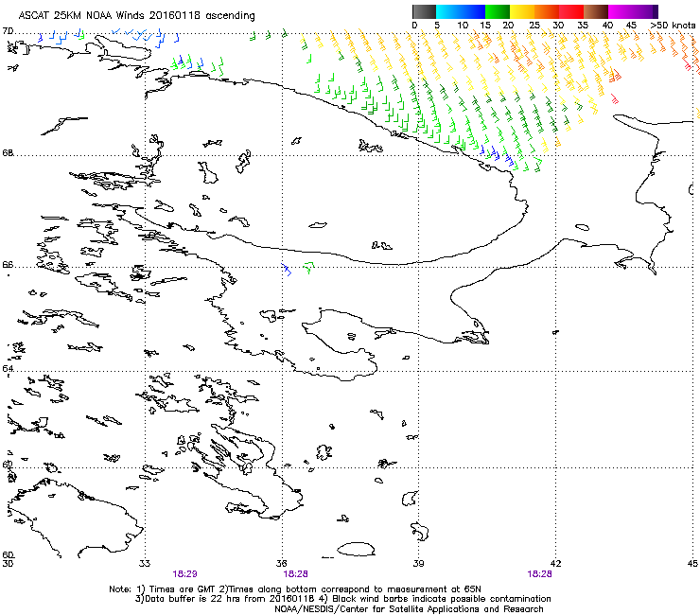Click the latitude label '70'

coord(8,31)
